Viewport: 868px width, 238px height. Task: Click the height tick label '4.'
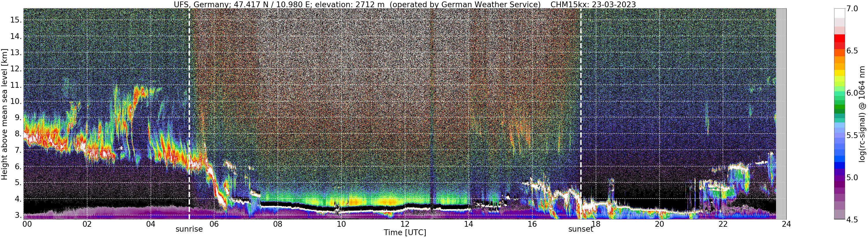coord(18,199)
